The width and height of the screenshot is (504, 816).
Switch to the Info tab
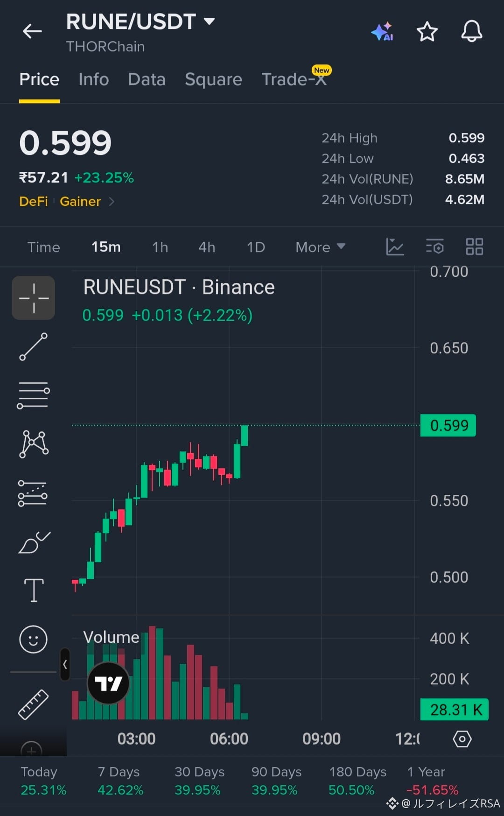[94, 79]
